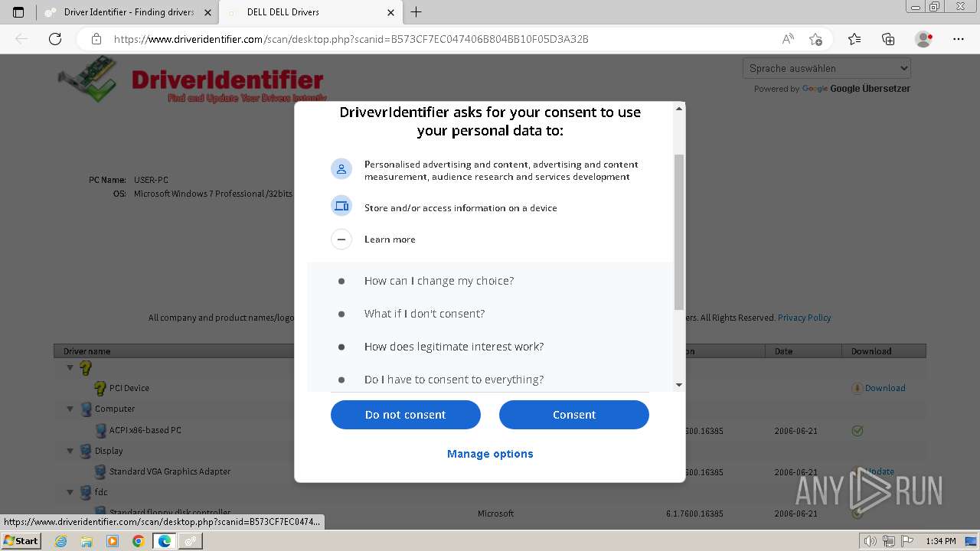
Task: Open tab actions menu icon
Action: click(18, 12)
